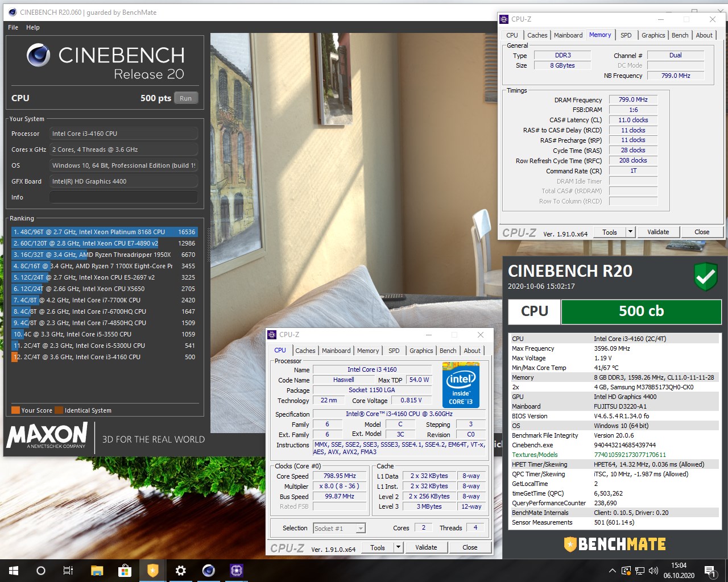Image resolution: width=728 pixels, height=582 pixels.
Task: Click the BenchMate logo at panel bottom
Action: point(615,544)
